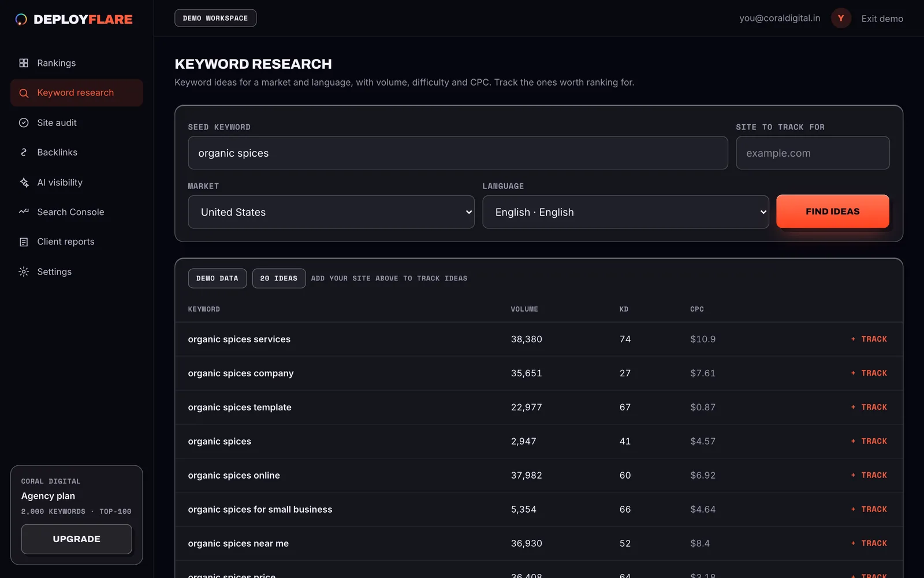Navigate to Backlinks section
The height and width of the screenshot is (578, 924).
77,153
